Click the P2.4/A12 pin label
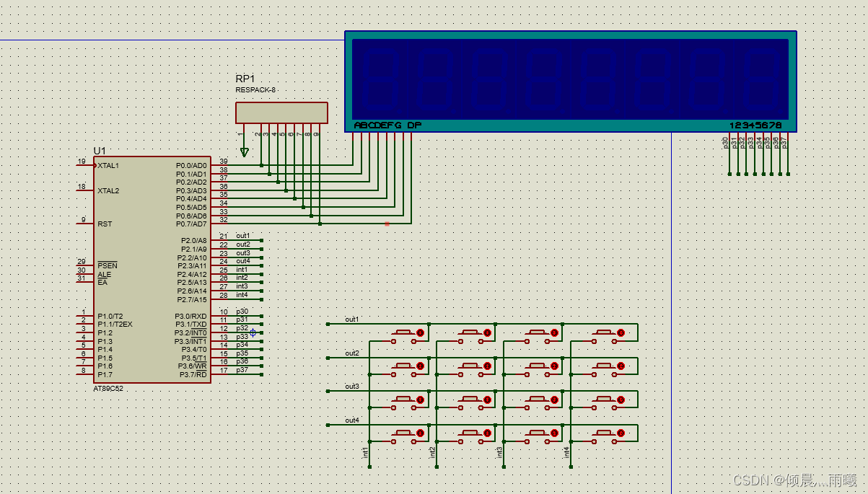The height and width of the screenshot is (494, 868). click(192, 274)
